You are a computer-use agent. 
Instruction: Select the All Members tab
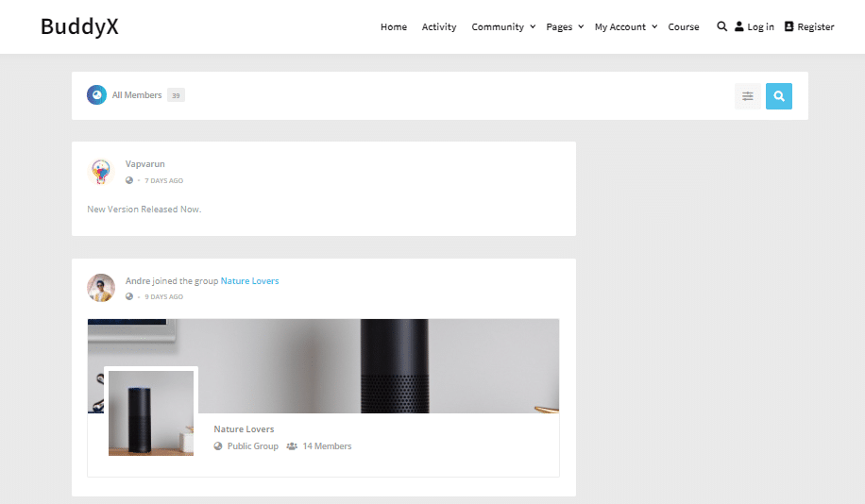(137, 94)
